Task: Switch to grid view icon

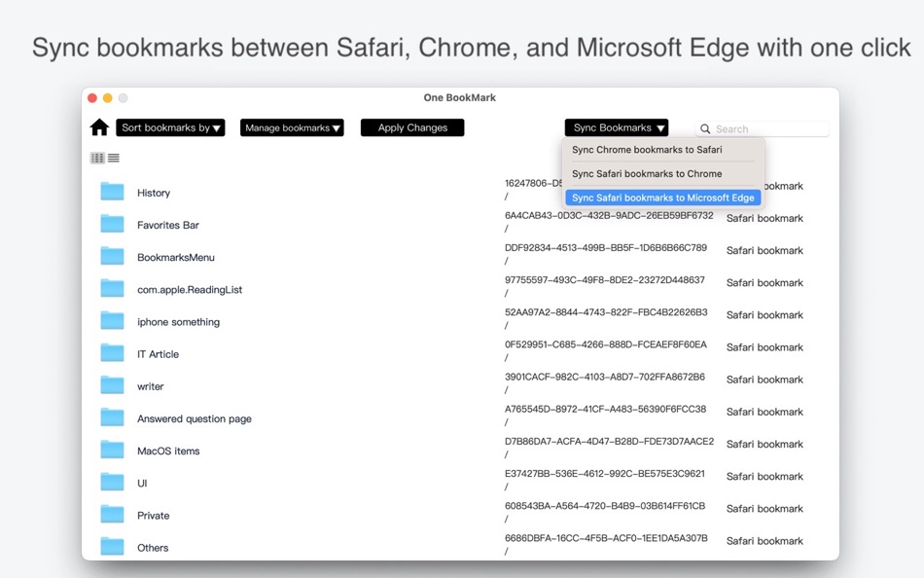Action: 97,158
